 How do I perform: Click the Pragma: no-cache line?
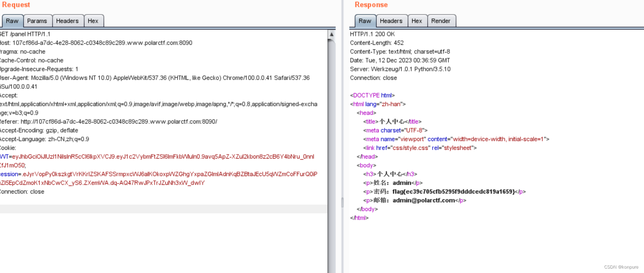point(23,51)
